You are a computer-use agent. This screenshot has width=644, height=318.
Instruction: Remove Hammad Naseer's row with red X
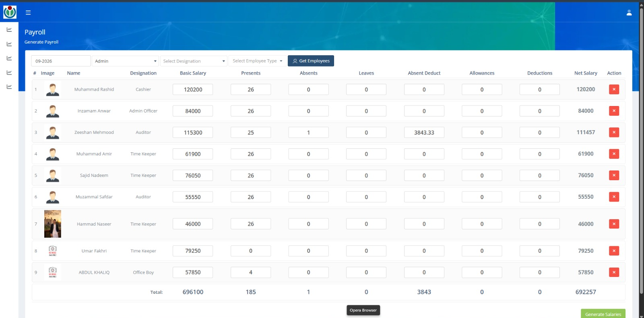[614, 224]
